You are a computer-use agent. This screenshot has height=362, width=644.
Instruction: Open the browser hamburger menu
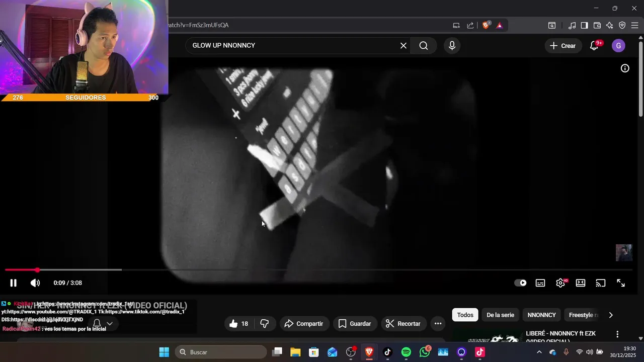[635, 25]
